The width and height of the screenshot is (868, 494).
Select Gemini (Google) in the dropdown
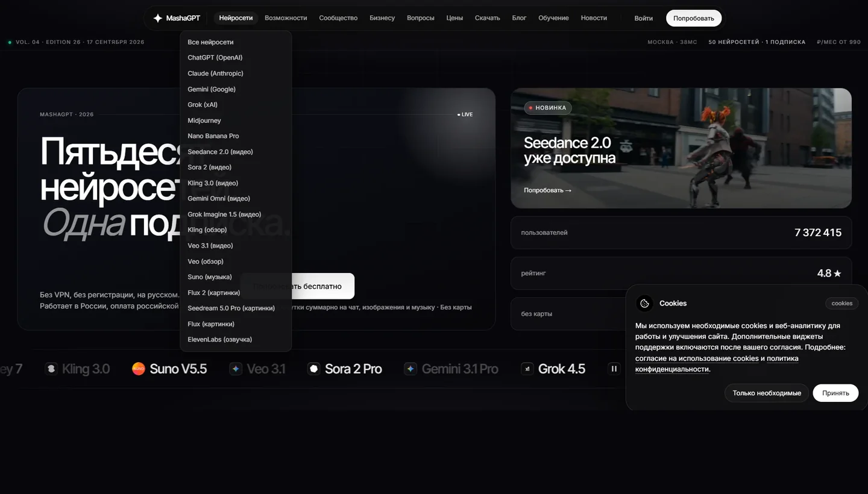coord(236,89)
